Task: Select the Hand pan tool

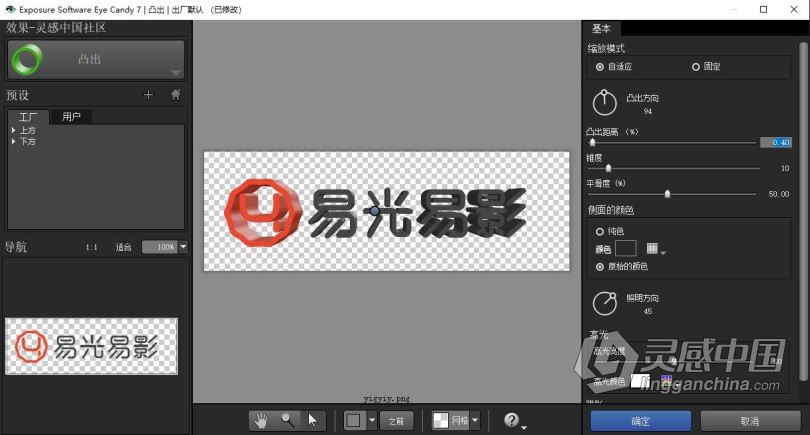Action: pyautogui.click(x=261, y=421)
